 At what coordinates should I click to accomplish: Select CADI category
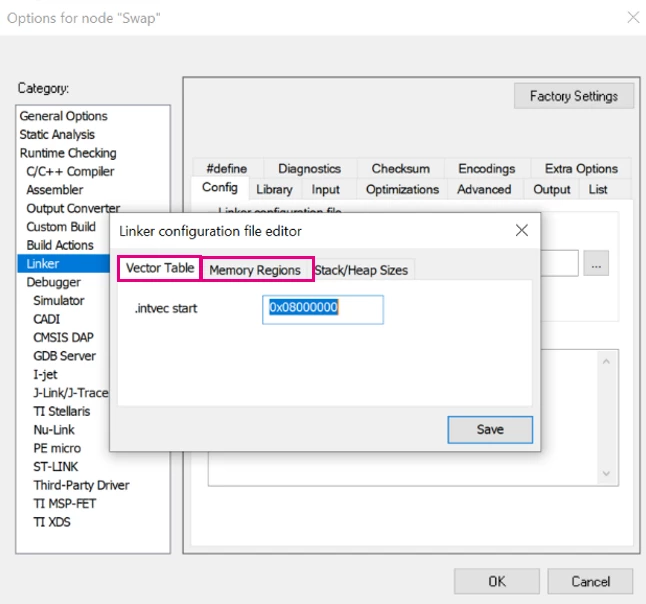[x=47, y=319]
